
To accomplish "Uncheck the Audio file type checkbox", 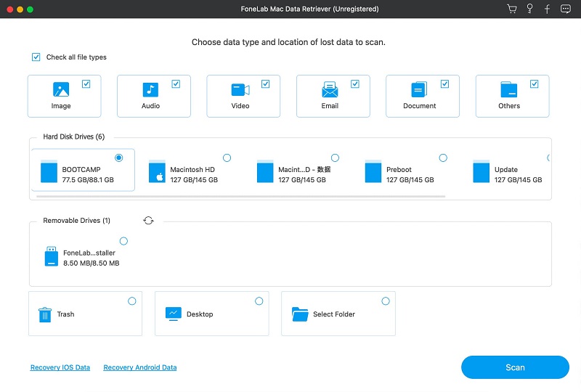I will (x=176, y=83).
